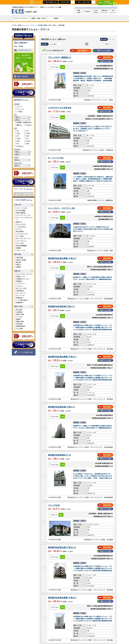
Task: Collapse the 設備仕様 section
Action: coord(24,271)
